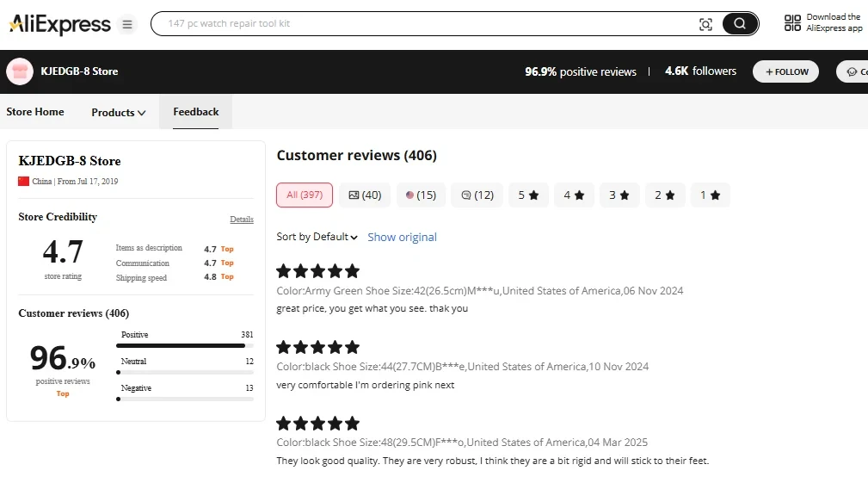Click the Items as description rating row
The image size is (868, 483).
coord(175,249)
